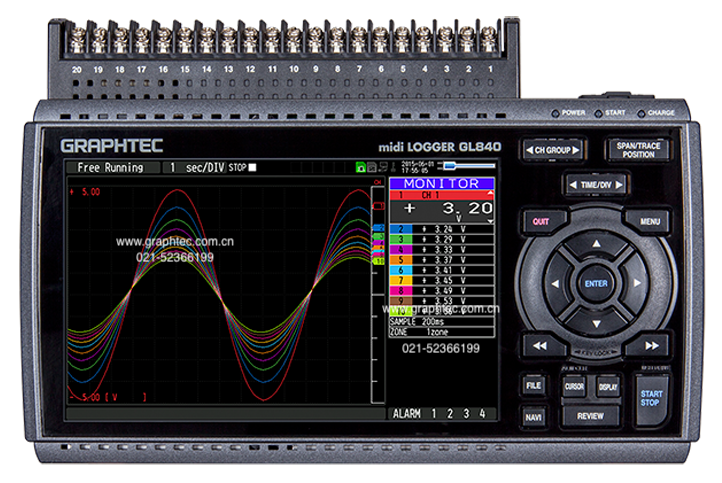Screen dimensions: 722x483
Task: Tap the red channel 1 scale marker
Action: (378, 206)
